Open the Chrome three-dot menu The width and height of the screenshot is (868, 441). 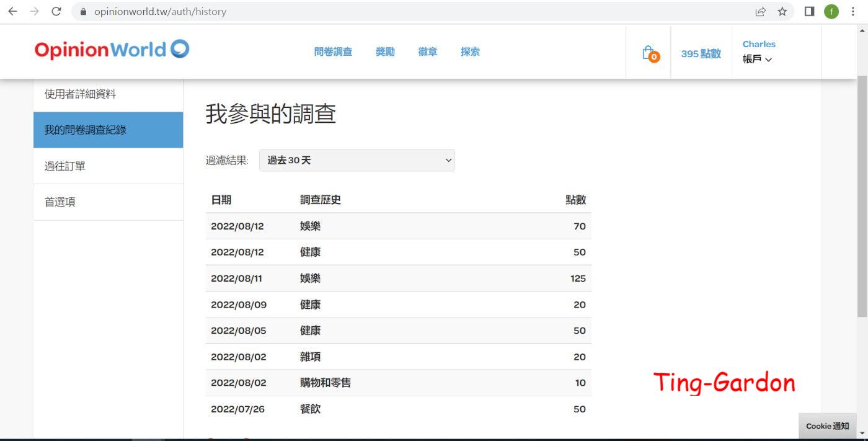[854, 11]
